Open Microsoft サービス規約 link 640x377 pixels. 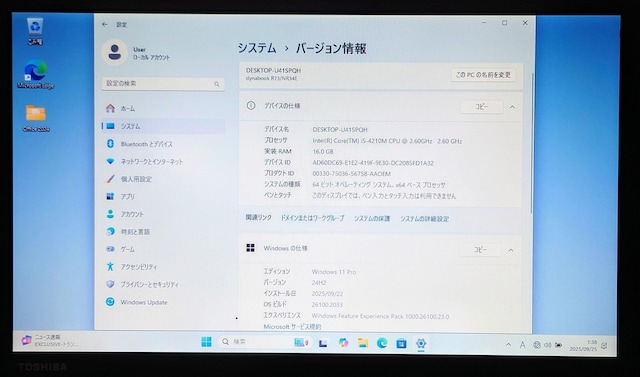(x=292, y=327)
